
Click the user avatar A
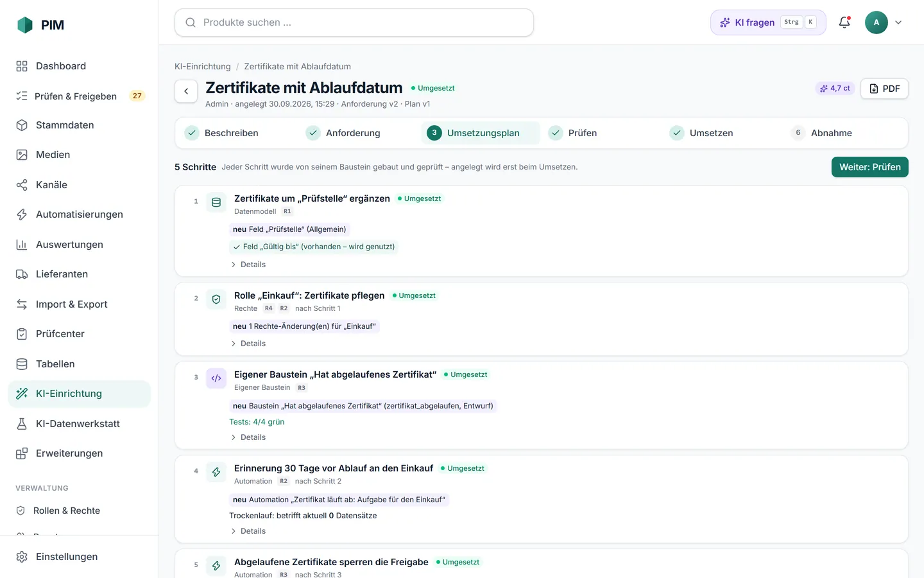[877, 22]
